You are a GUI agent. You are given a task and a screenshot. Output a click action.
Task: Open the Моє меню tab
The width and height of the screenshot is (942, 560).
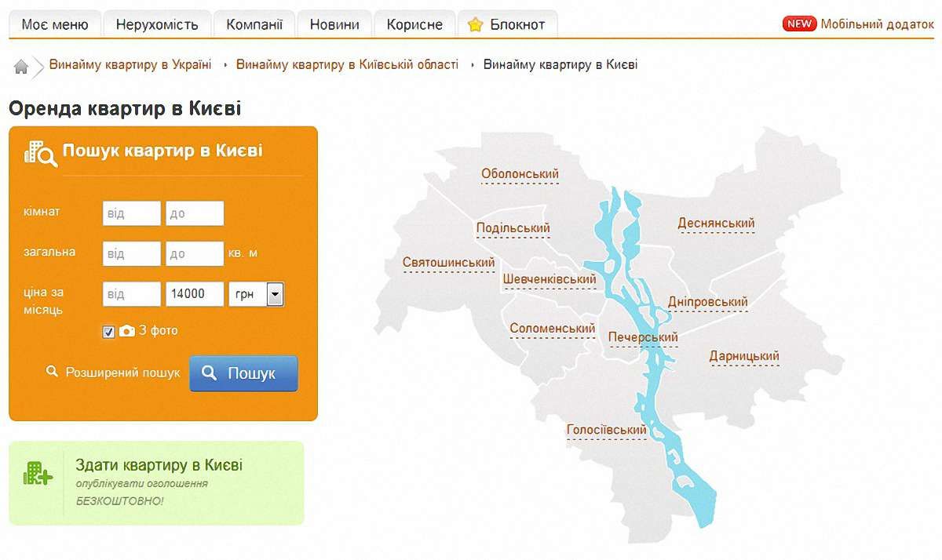click(x=55, y=24)
